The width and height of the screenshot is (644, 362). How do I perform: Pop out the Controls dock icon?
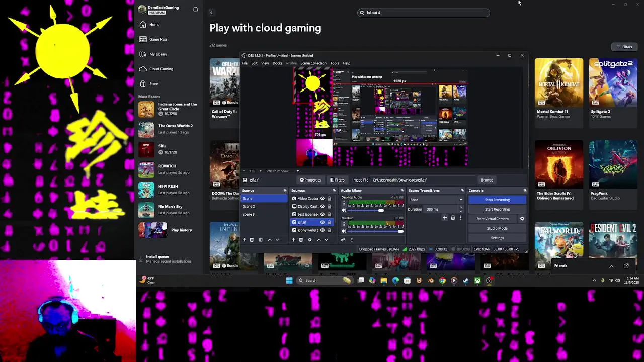coord(525,191)
